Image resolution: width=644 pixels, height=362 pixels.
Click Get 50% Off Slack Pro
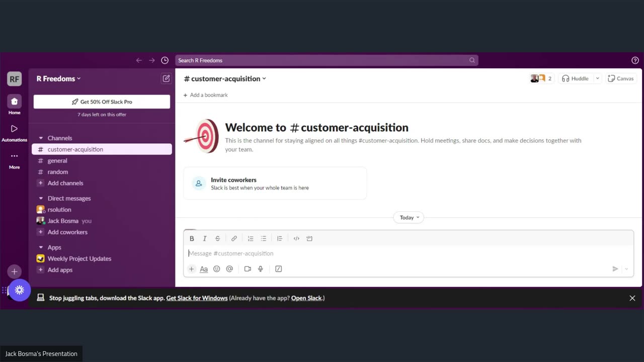(102, 102)
